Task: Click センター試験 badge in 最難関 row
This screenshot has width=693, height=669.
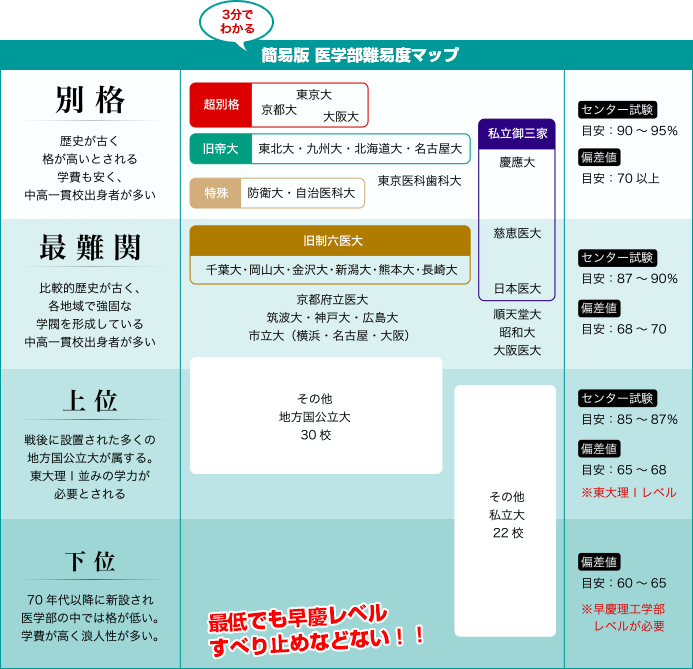Action: tap(617, 258)
